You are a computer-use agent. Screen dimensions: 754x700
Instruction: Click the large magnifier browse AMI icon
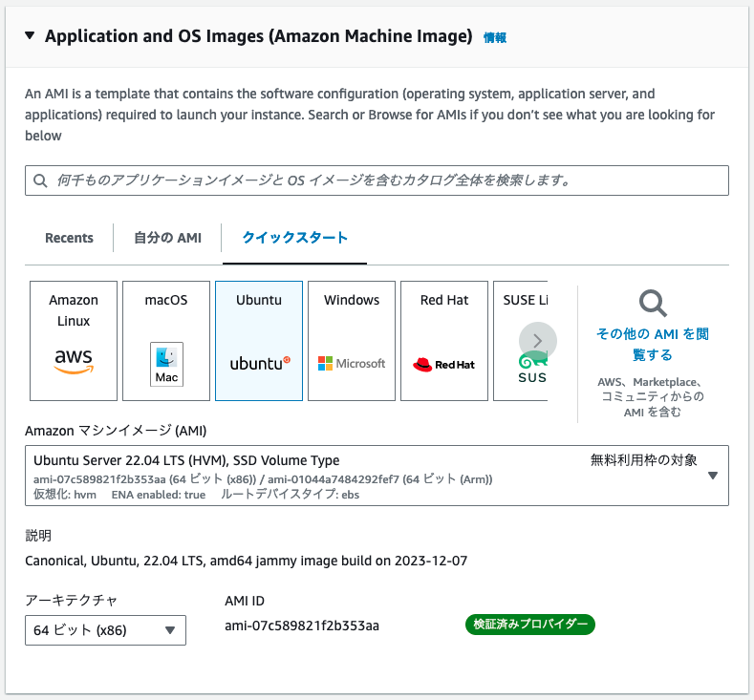(653, 303)
